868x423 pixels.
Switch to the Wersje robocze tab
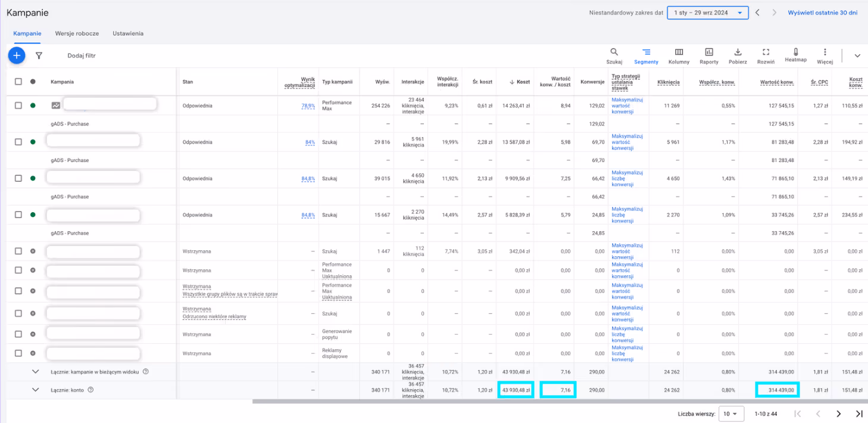(77, 34)
